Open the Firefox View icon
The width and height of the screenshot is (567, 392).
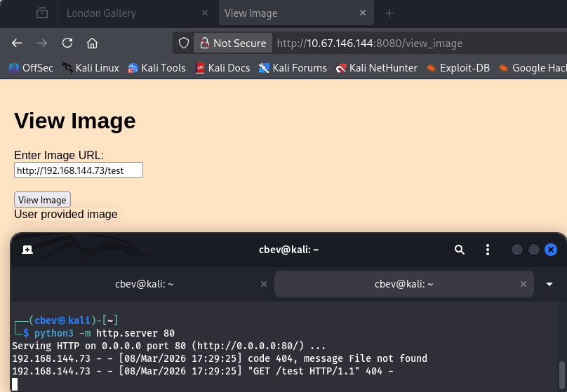tap(42, 13)
